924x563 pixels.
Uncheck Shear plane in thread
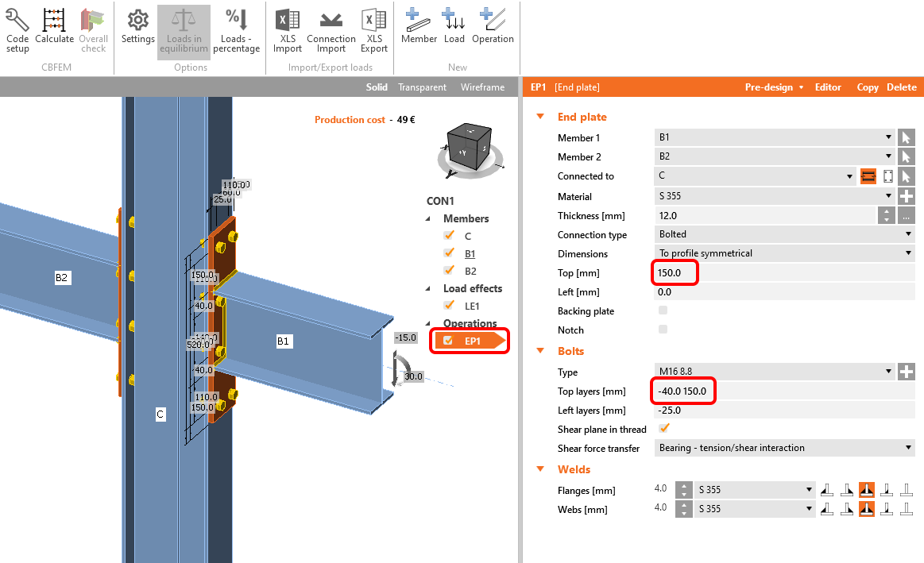pyautogui.click(x=664, y=429)
